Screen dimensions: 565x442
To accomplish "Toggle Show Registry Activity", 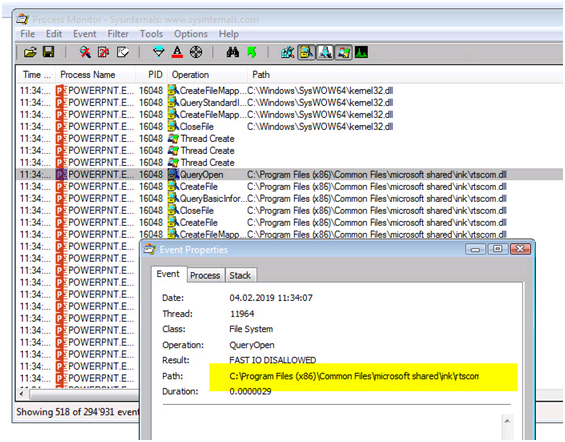I will click(288, 53).
